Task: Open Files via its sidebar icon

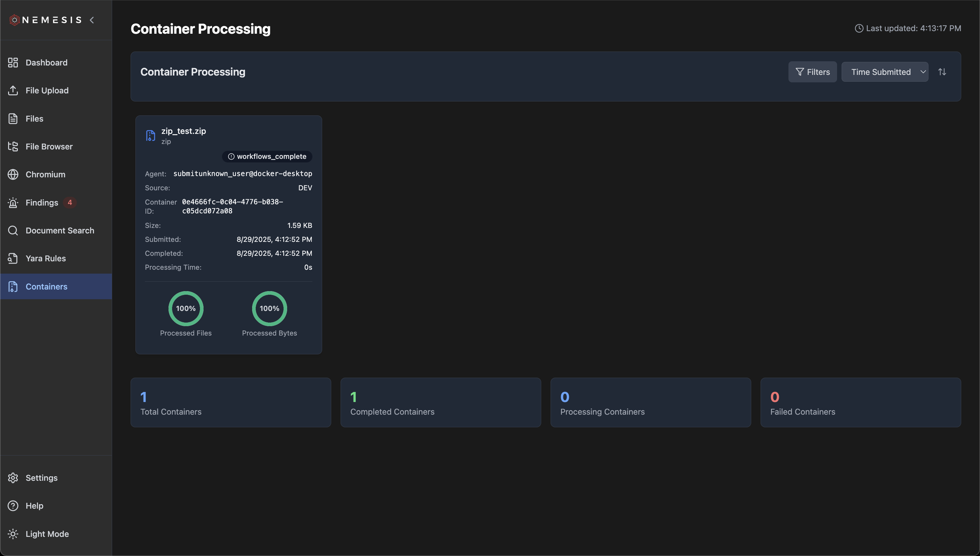Action: 13,118
